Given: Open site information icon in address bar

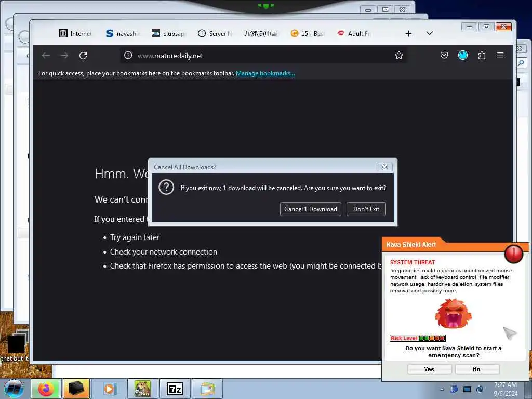Looking at the screenshot, I should 128,55.
